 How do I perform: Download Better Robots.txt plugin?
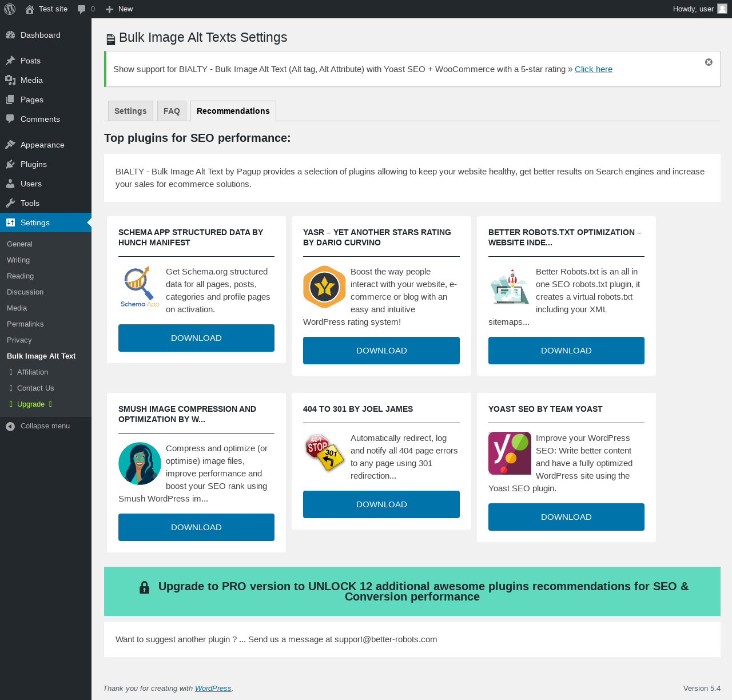pyautogui.click(x=566, y=351)
